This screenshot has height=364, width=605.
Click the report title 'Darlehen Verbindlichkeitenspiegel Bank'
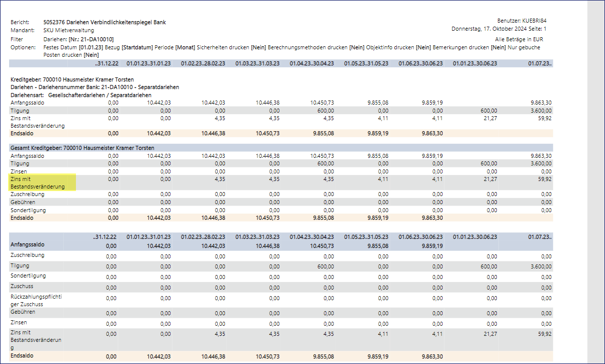coord(116,23)
